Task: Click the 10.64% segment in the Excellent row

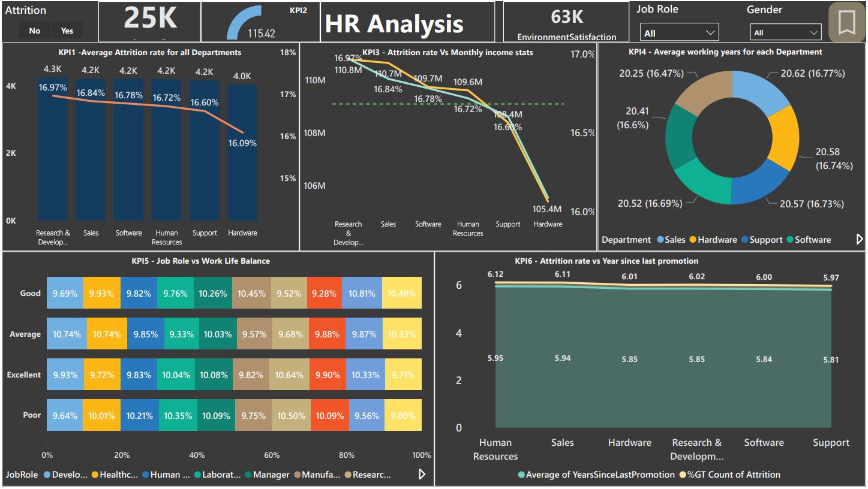Action: 290,375
